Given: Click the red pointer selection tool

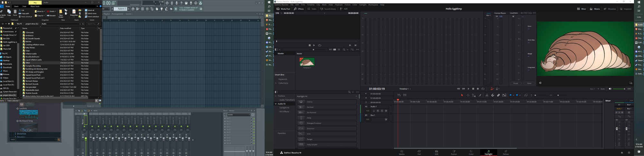Looking at the screenshot, I should 462,95.
